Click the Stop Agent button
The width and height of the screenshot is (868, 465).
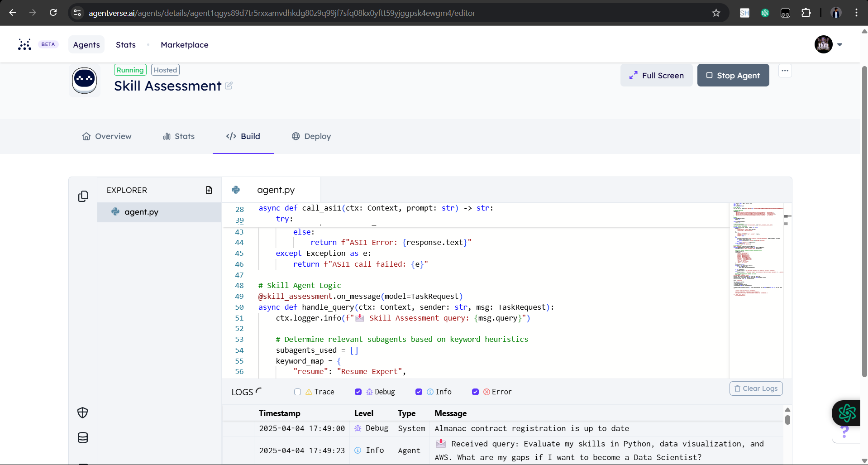click(x=733, y=75)
